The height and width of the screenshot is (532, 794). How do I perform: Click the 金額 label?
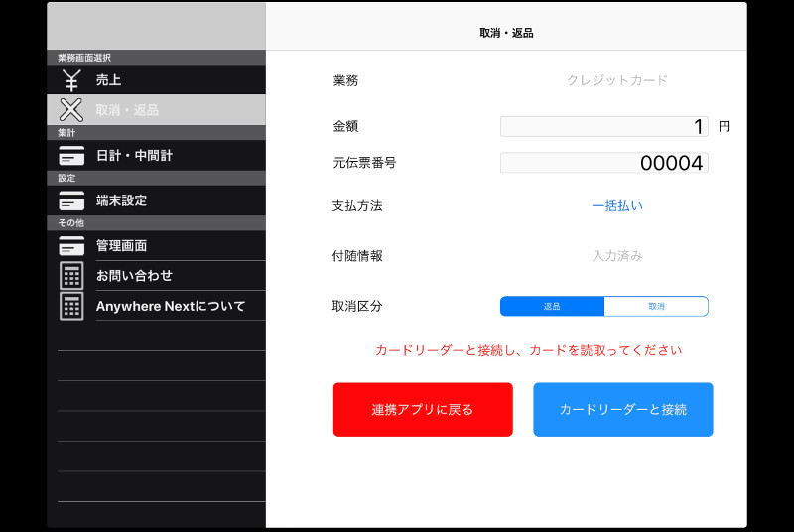click(345, 126)
